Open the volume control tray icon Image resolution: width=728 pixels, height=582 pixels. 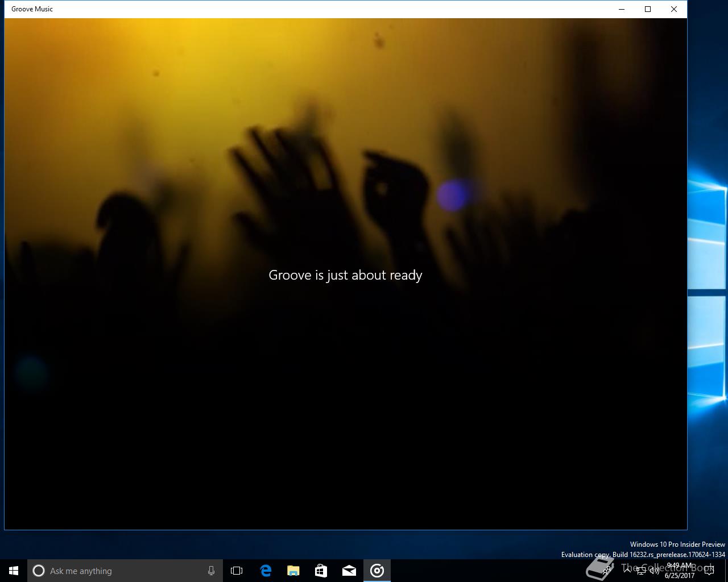coord(655,571)
